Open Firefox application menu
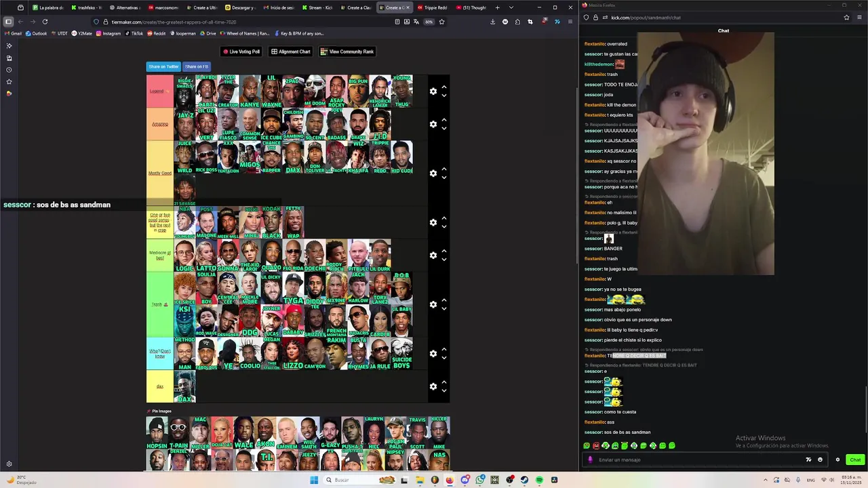The width and height of the screenshot is (868, 488). point(570,22)
